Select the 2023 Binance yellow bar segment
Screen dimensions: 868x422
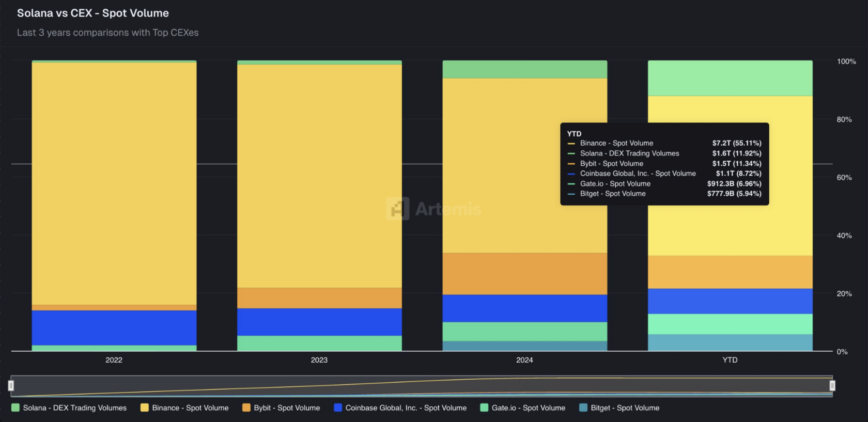319,176
